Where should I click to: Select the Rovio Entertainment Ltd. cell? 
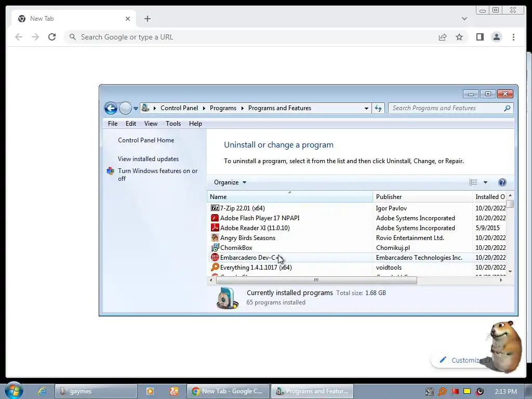[410, 238]
